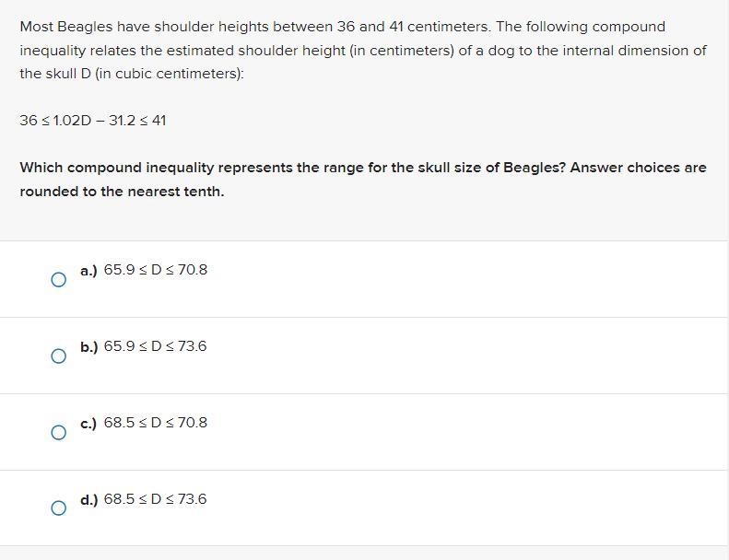Click the bold "a.)" option label
Image resolution: width=729 pixels, height=560 pixels.
[89, 271]
